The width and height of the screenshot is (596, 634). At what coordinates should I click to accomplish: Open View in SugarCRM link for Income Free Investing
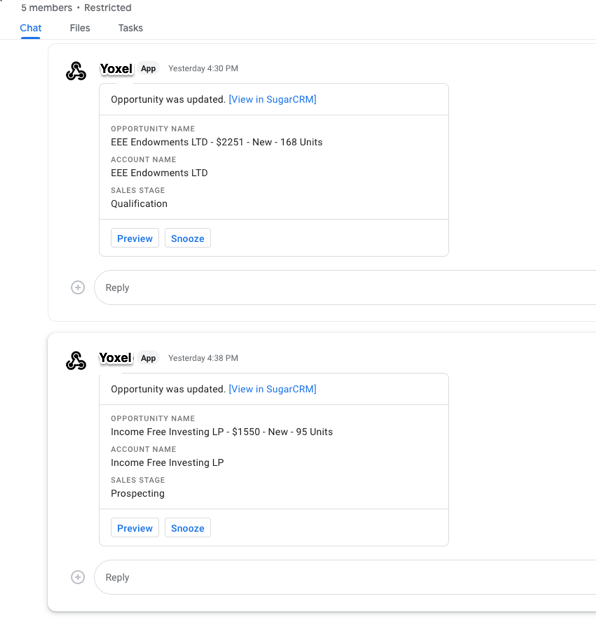(x=273, y=389)
